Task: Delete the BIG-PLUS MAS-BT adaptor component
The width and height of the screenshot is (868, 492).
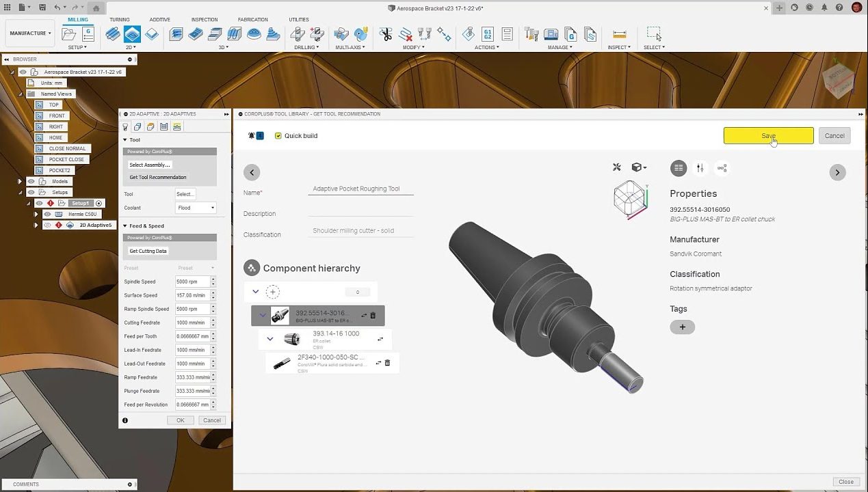Action: tap(373, 316)
